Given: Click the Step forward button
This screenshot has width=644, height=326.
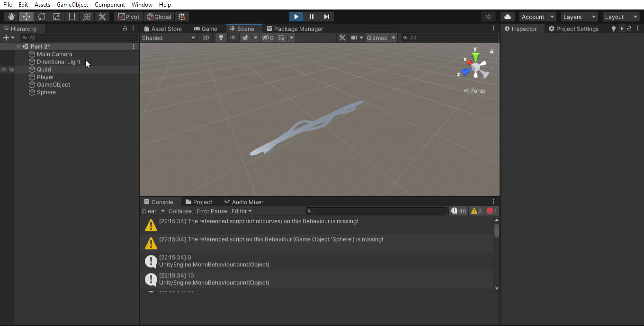Looking at the screenshot, I should pos(326,17).
